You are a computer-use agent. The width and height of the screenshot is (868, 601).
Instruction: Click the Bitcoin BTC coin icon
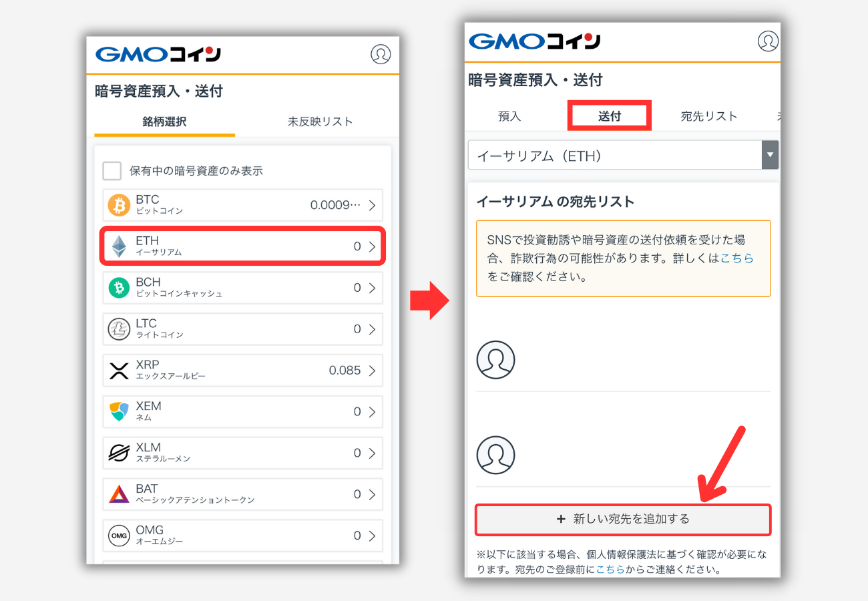[119, 206]
